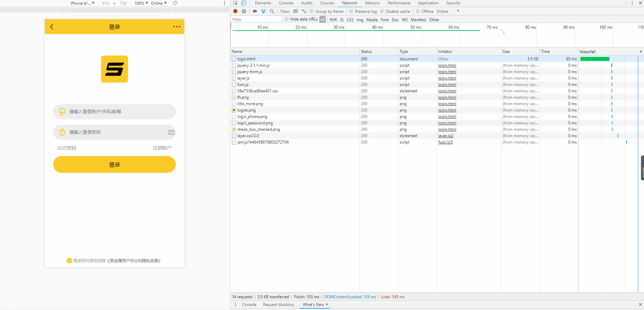Click the login password input field

click(115, 132)
